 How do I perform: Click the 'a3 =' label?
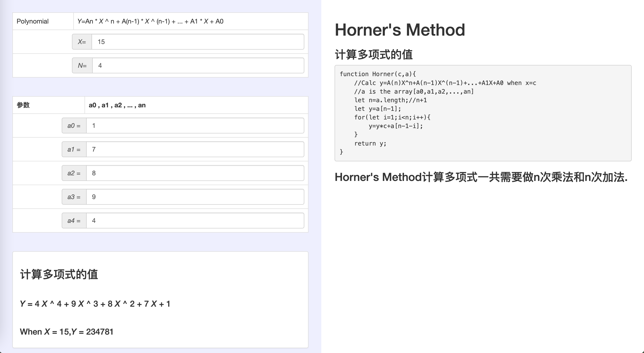[74, 197]
